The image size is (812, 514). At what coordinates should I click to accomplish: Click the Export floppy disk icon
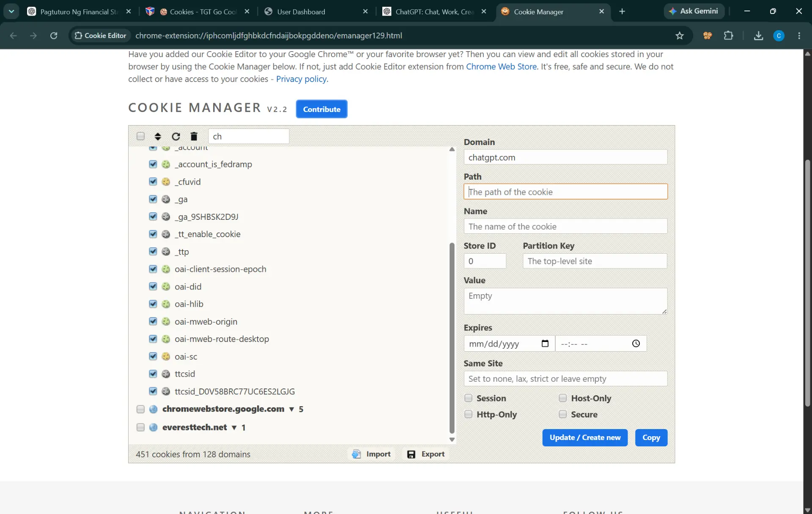click(411, 454)
